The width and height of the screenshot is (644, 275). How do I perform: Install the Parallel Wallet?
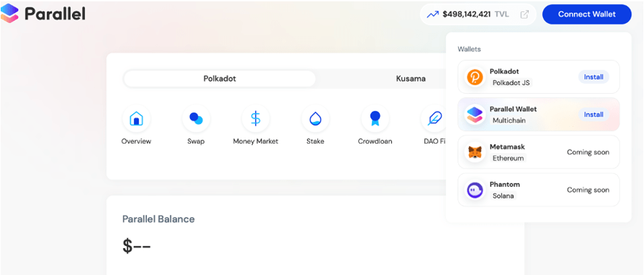[593, 115]
